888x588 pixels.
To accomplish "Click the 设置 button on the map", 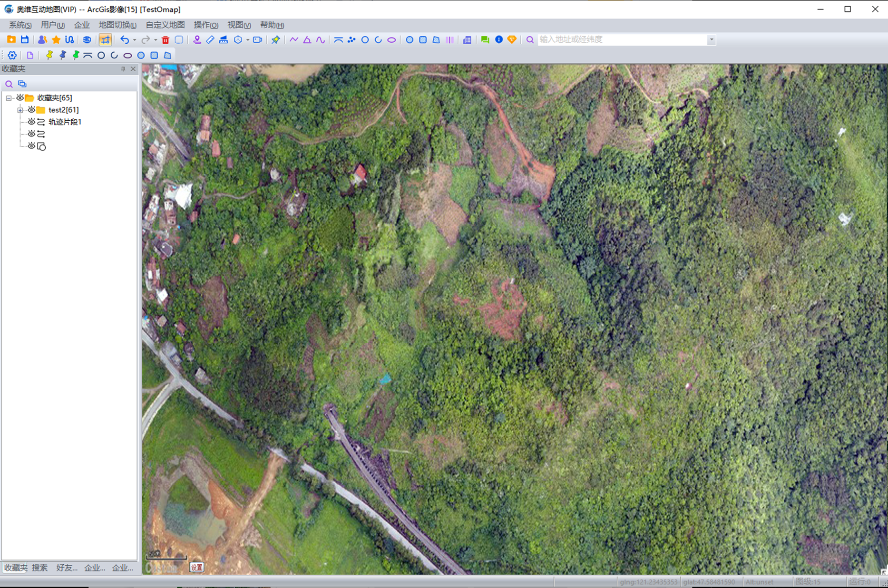I will point(196,567).
